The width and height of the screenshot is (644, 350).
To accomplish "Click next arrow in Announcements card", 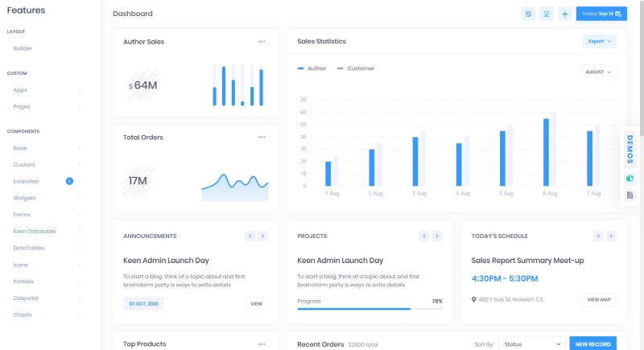I will (262, 236).
